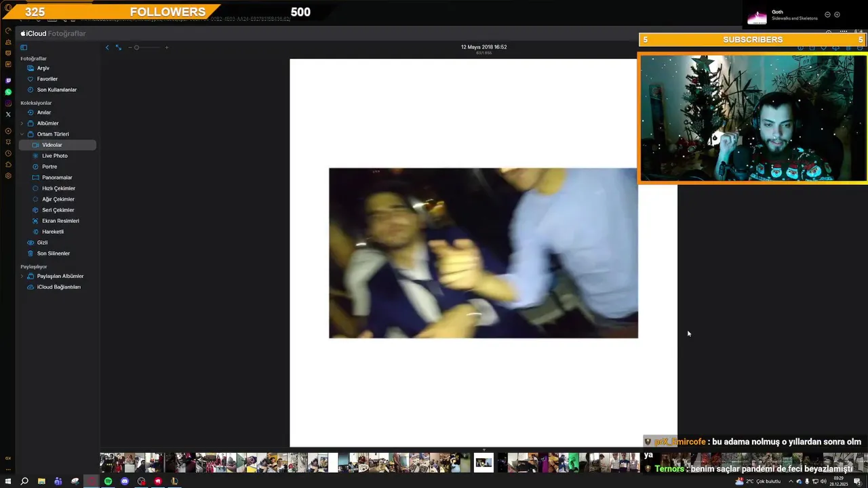Select the highlighted current thumbnail in filmstrip

(484, 463)
